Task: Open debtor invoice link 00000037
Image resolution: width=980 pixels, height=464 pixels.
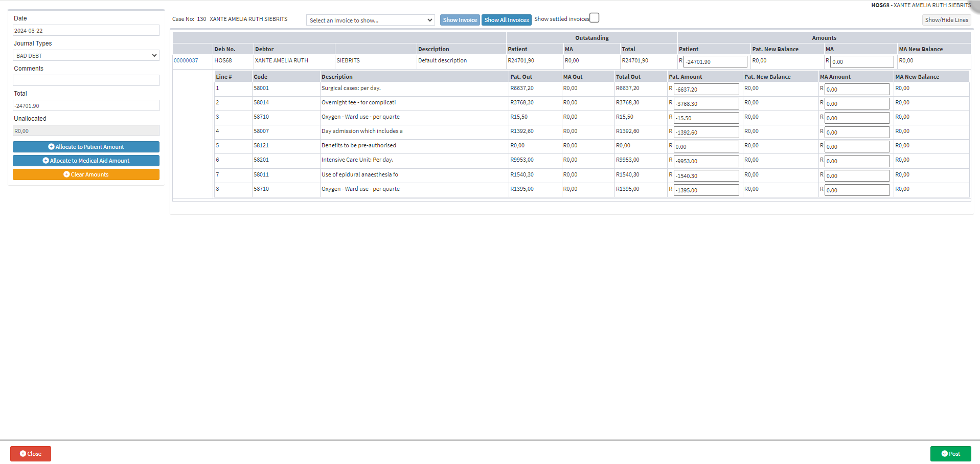Action: [x=186, y=60]
